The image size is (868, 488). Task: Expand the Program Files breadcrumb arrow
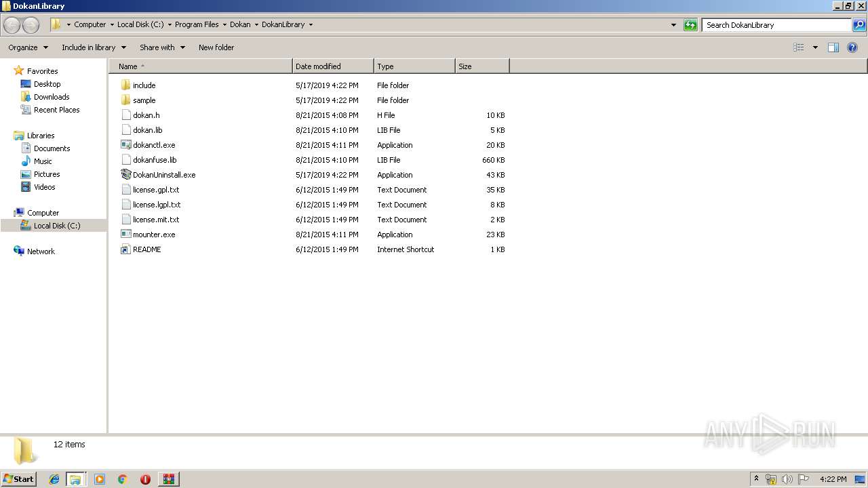[x=224, y=25]
